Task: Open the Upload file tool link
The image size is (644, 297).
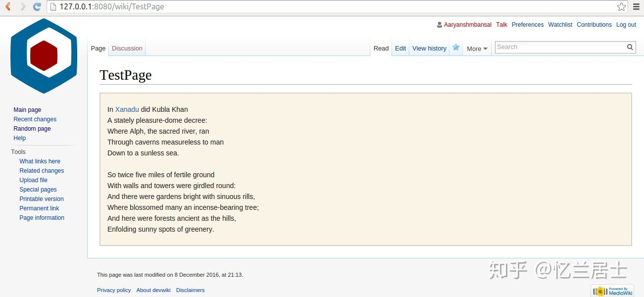Action: (34, 180)
